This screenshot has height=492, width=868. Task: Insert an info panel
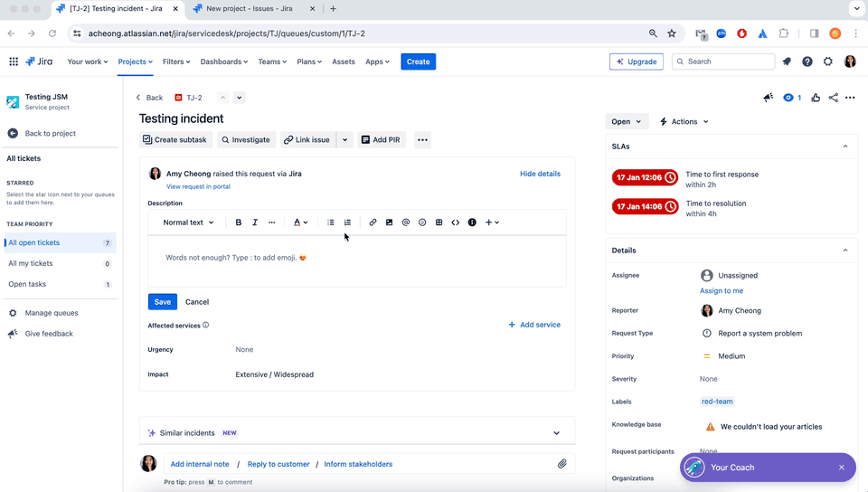coord(472,222)
